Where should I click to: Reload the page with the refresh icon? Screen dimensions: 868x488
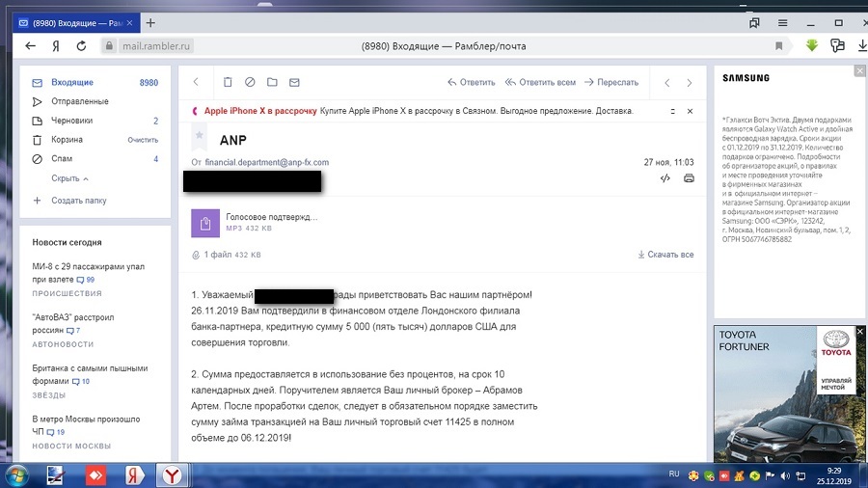click(81, 46)
